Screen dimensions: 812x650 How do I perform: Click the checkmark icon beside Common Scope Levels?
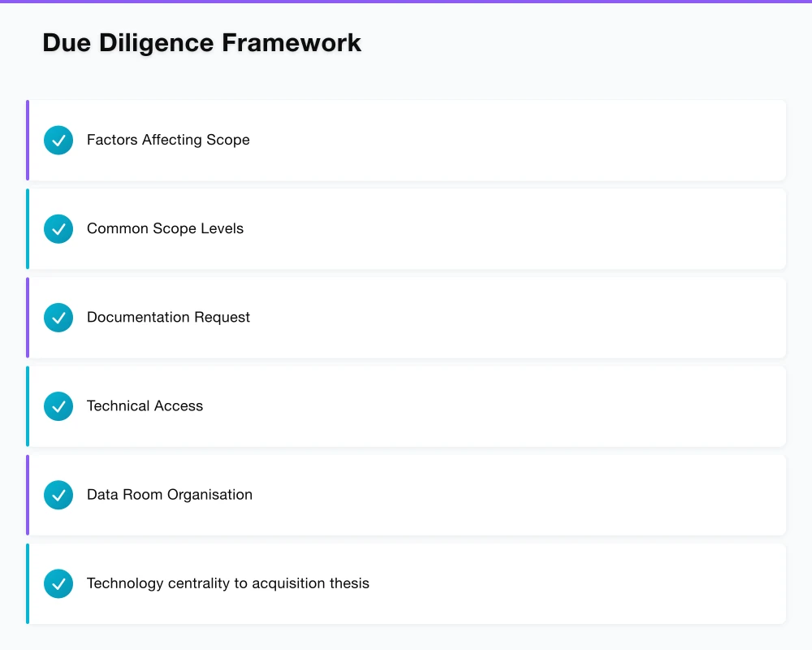(x=58, y=228)
